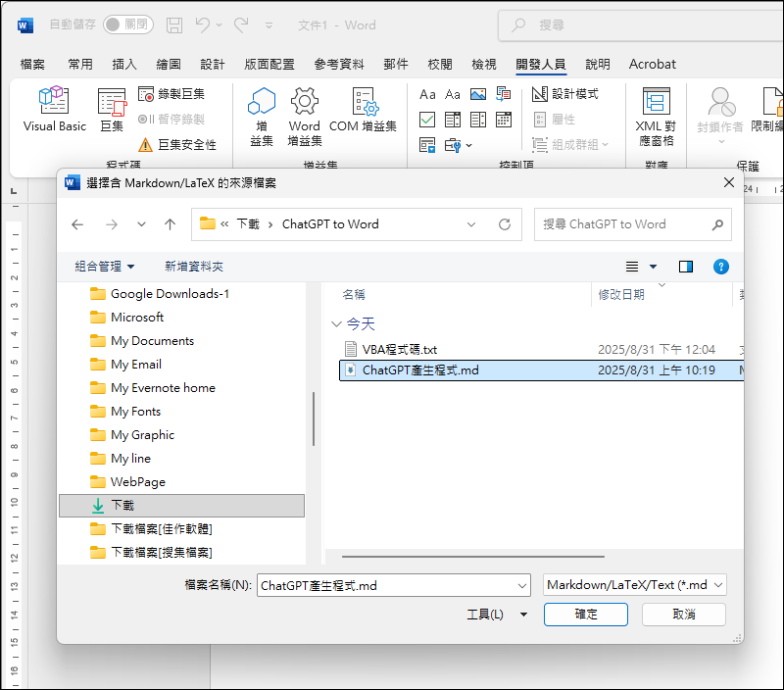
Task: Insert Picture content control
Action: (x=478, y=94)
